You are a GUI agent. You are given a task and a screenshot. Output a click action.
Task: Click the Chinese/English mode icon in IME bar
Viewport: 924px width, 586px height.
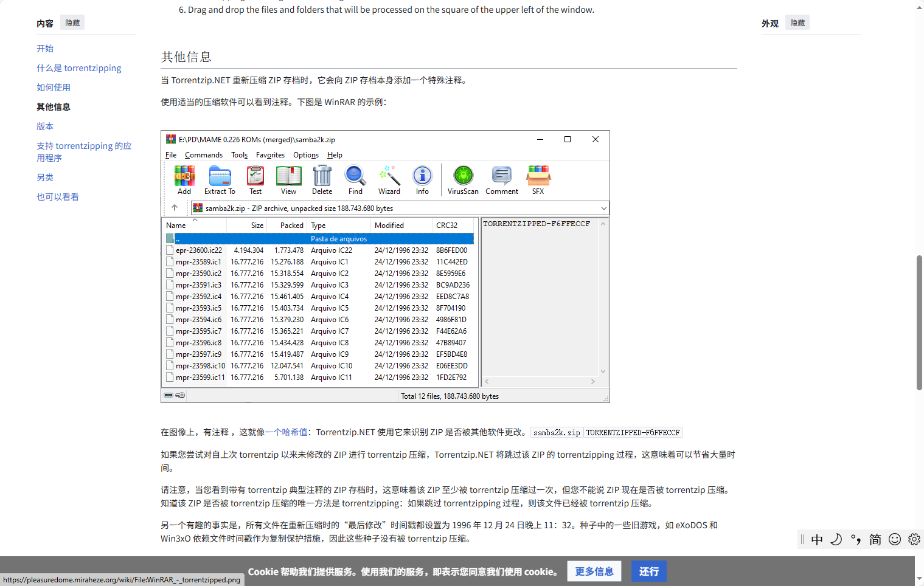click(817, 539)
